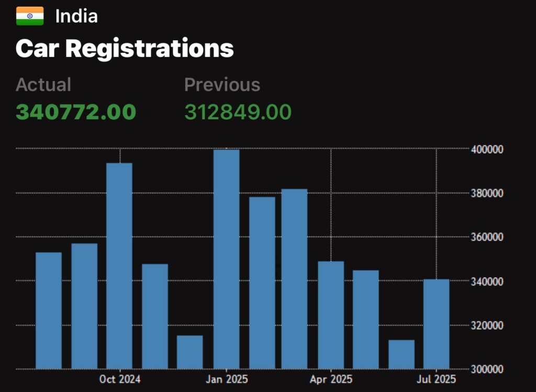
Task: Select the Actual label
Action: (x=43, y=84)
